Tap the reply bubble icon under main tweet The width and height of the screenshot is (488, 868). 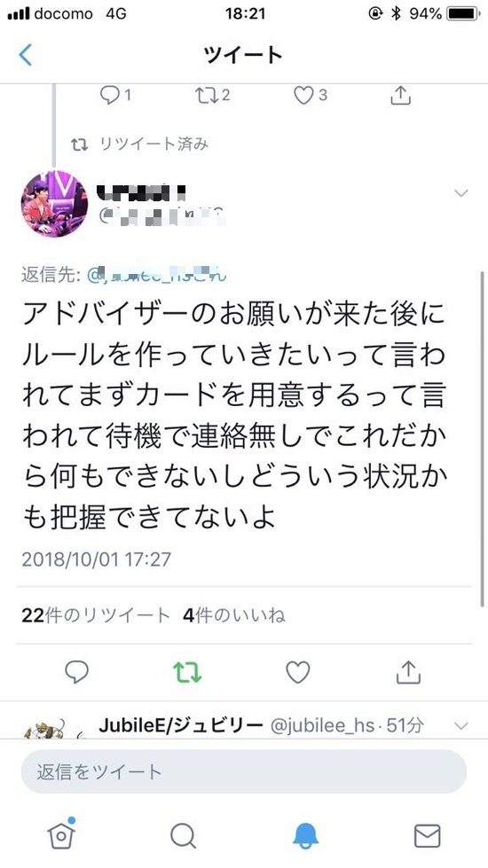coord(77,672)
